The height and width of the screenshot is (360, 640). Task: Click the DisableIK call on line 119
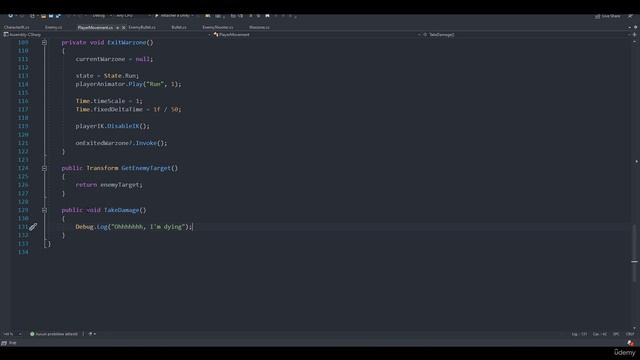123,126
